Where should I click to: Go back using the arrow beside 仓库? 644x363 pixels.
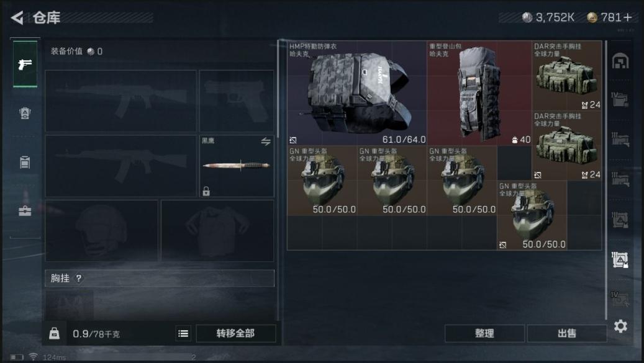[17, 17]
